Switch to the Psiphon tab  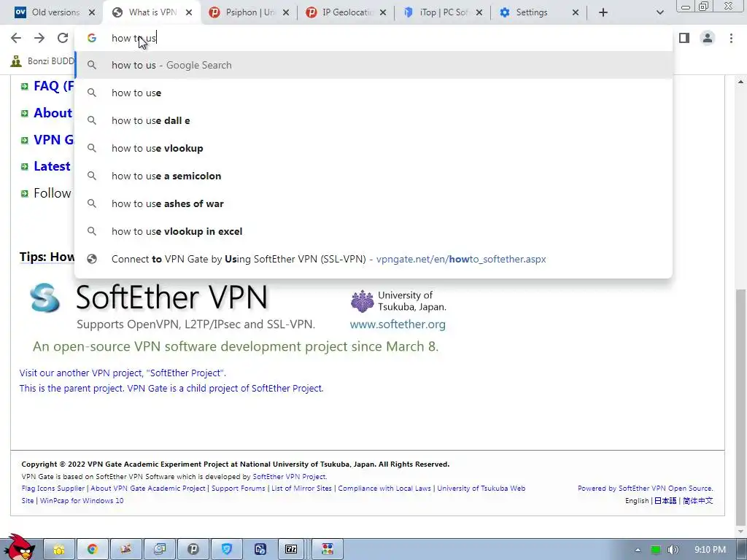point(248,12)
